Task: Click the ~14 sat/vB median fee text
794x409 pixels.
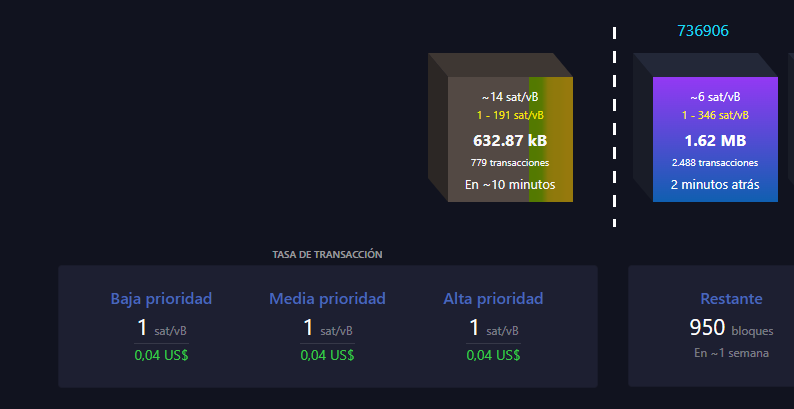Action: point(510,98)
